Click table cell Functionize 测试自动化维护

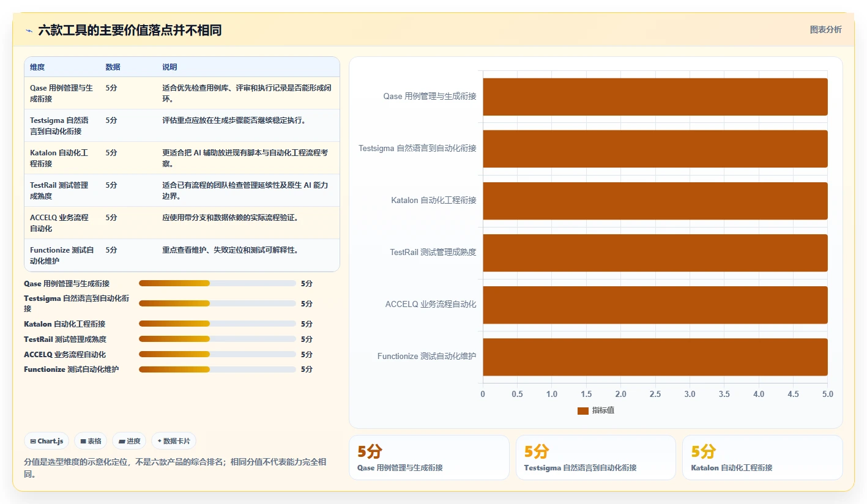coord(62,255)
